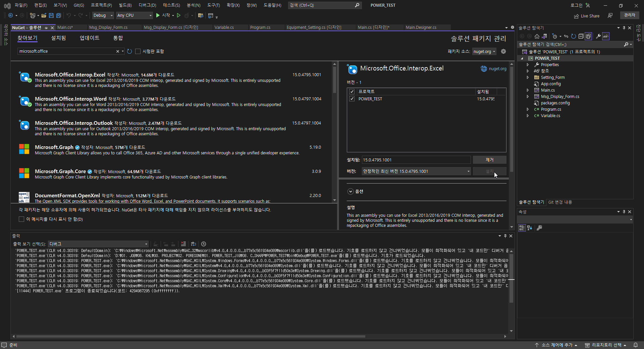Click the Save file toolbar icon
Screen dimensions: 644x349
(51, 15)
